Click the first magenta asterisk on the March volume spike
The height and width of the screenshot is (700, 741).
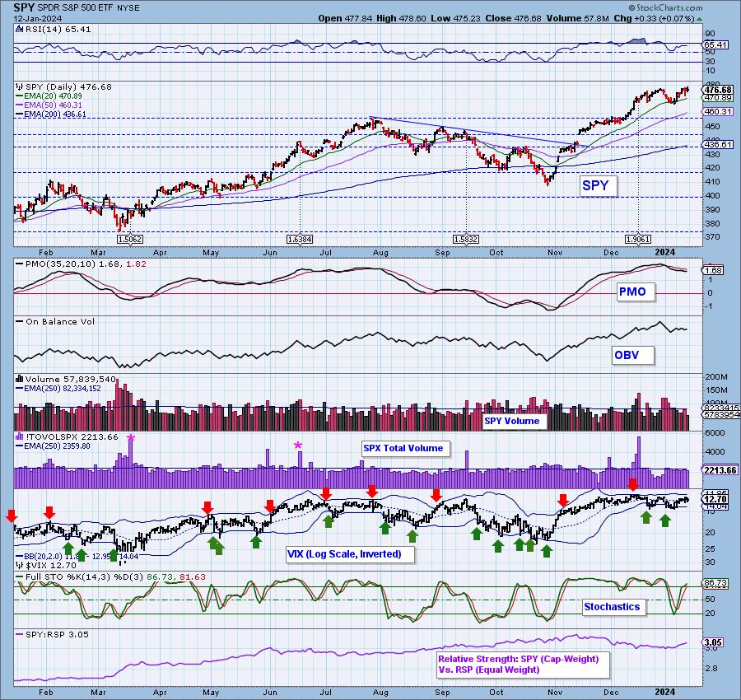coord(131,438)
